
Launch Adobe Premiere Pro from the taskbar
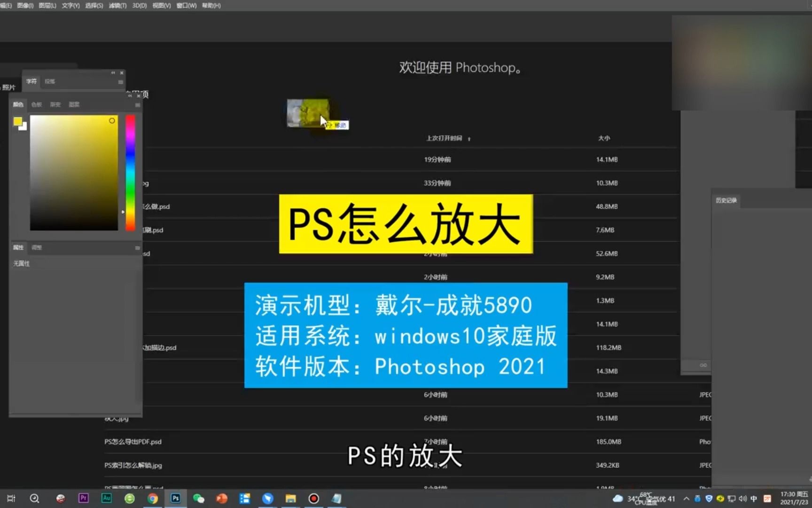84,498
